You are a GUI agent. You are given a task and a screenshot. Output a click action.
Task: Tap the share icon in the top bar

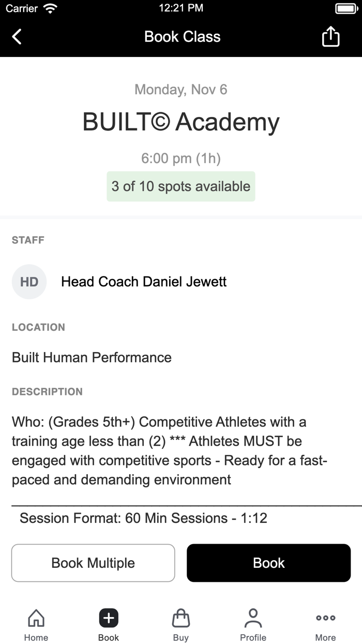[330, 36]
